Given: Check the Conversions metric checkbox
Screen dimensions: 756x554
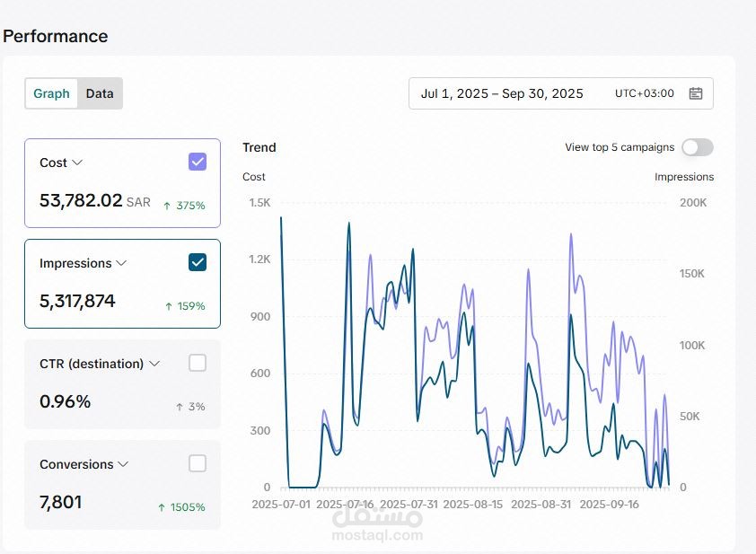Looking at the screenshot, I should 198,463.
